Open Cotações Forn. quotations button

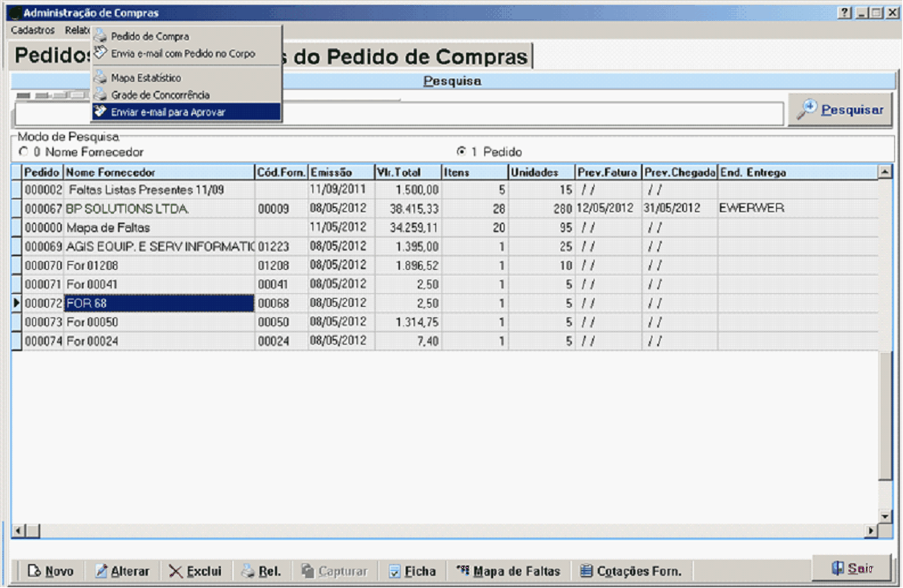(x=631, y=571)
